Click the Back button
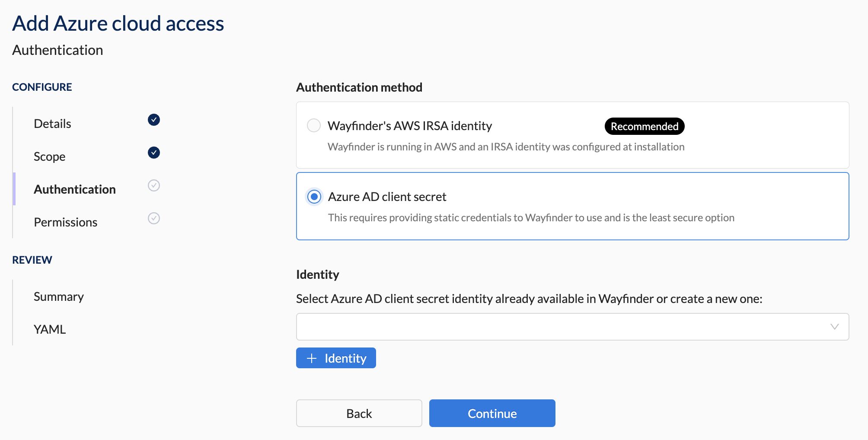The width and height of the screenshot is (868, 440). pos(359,413)
